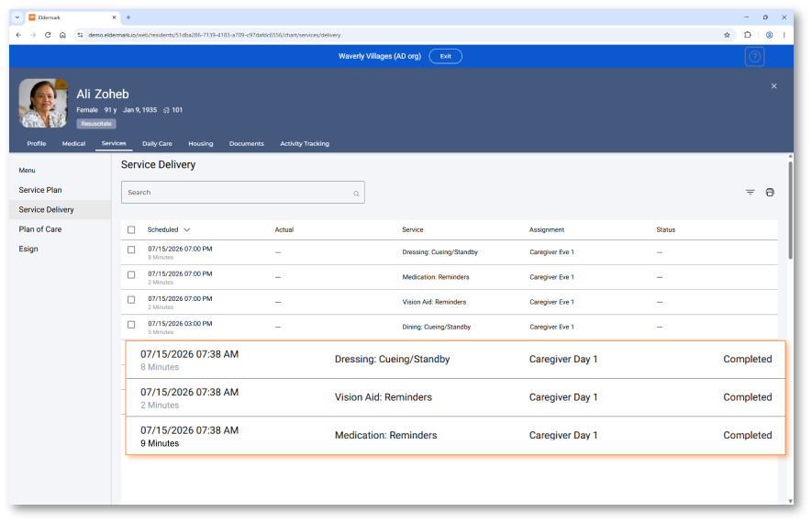Screen dimensions: 812x523
Task: Check the Dining: Cueing/Standby row box
Action: pyautogui.click(x=131, y=325)
